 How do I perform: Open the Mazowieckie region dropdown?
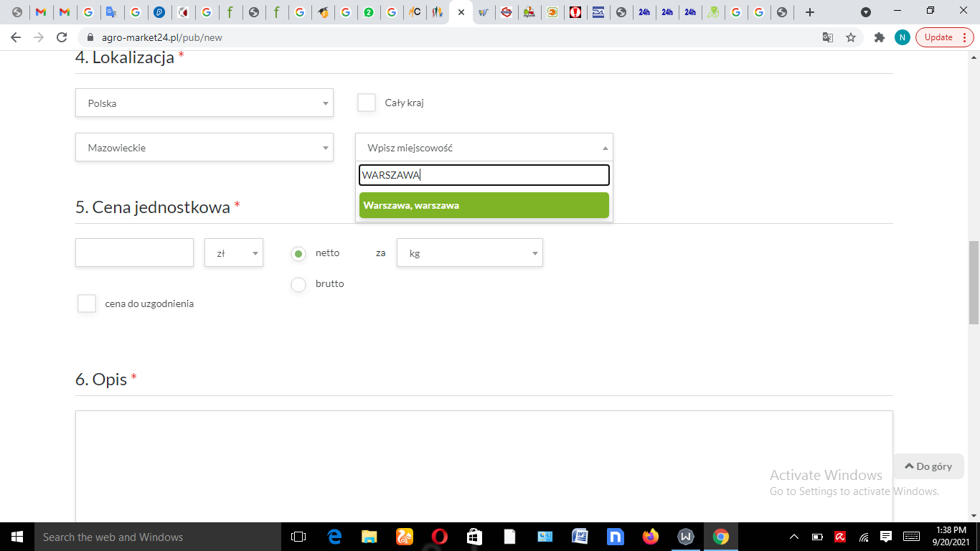(x=204, y=147)
